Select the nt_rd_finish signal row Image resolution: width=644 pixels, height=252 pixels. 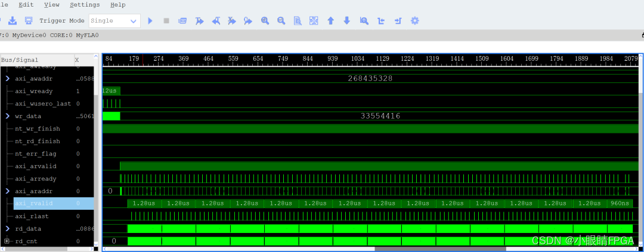(47, 141)
